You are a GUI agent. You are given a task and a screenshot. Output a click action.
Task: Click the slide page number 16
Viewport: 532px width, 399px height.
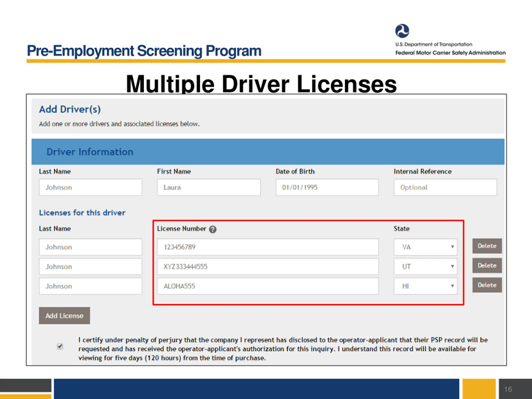(x=508, y=389)
